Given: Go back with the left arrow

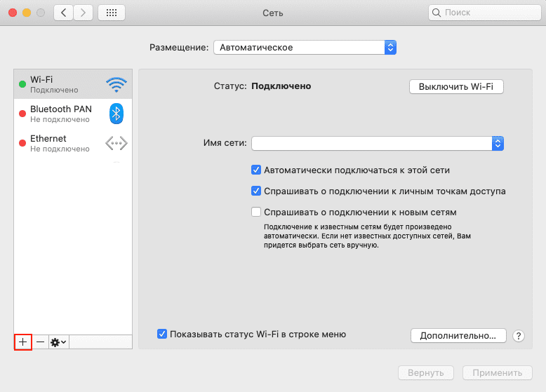Looking at the screenshot, I should pos(63,13).
